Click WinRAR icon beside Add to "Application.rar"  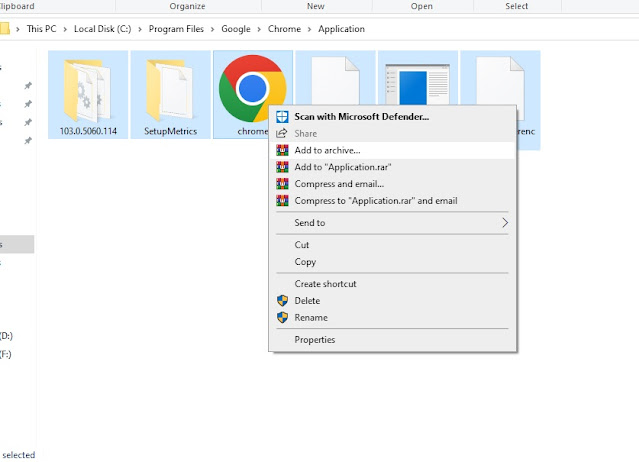(282, 167)
